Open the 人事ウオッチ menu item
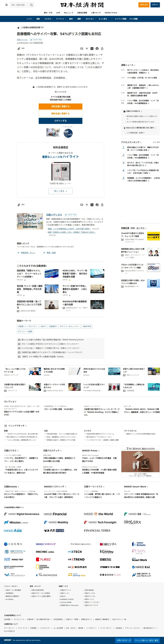 coord(96,13)
